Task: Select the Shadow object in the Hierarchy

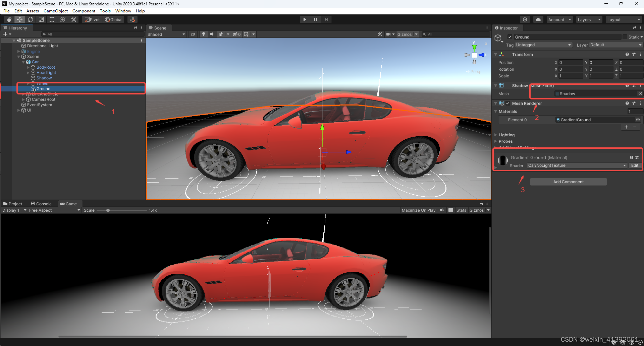Action: coord(44,78)
